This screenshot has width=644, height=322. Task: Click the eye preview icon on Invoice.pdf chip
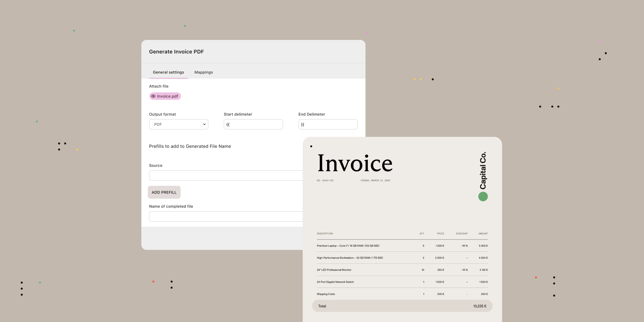[153, 96]
